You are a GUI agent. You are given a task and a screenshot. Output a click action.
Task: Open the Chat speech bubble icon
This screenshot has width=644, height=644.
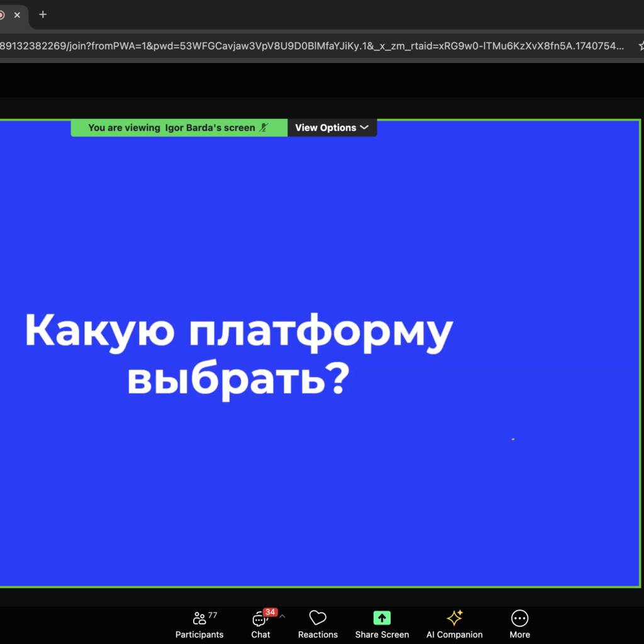[259, 619]
